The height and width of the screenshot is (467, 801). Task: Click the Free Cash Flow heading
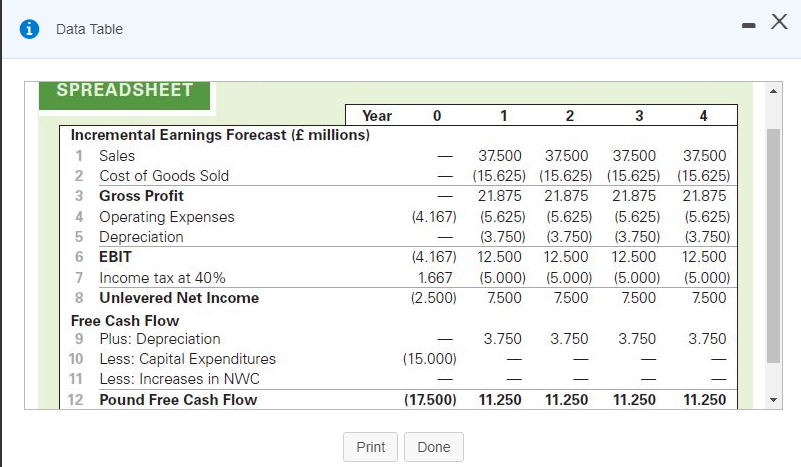point(125,321)
